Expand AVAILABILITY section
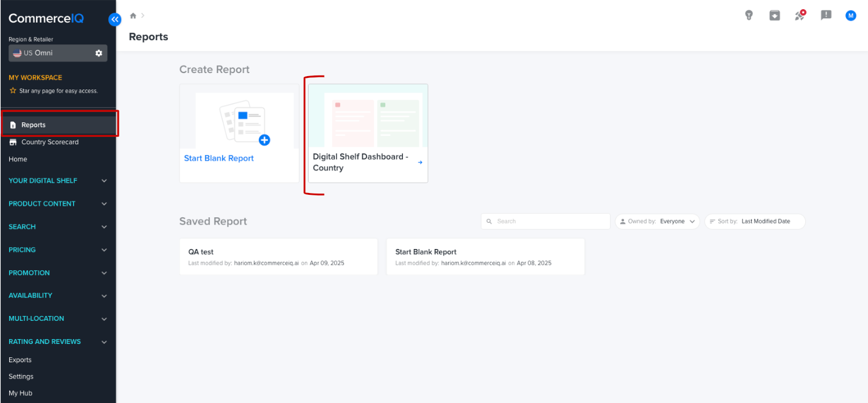Screen dimensions: 868x403 (58, 296)
